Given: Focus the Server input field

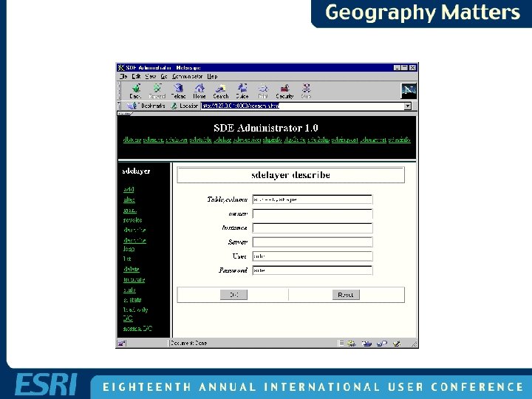Looking at the screenshot, I should coord(312,242).
